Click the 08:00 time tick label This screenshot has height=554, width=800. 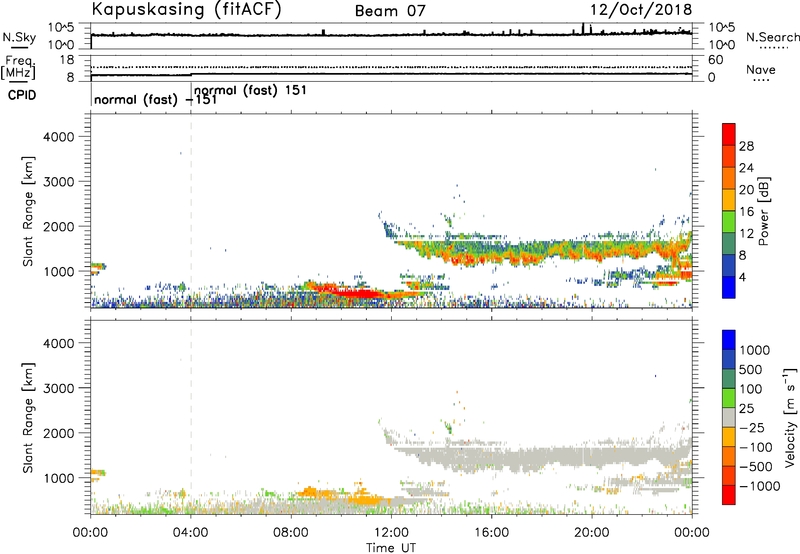tap(291, 533)
